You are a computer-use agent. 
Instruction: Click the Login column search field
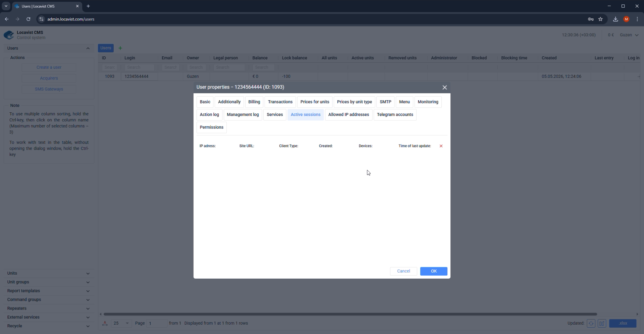tap(140, 67)
